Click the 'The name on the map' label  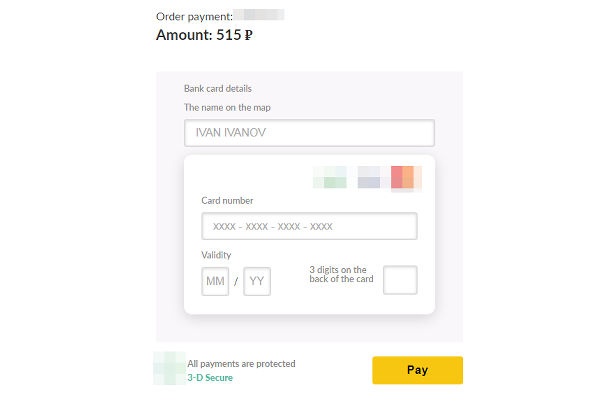pyautogui.click(x=227, y=108)
